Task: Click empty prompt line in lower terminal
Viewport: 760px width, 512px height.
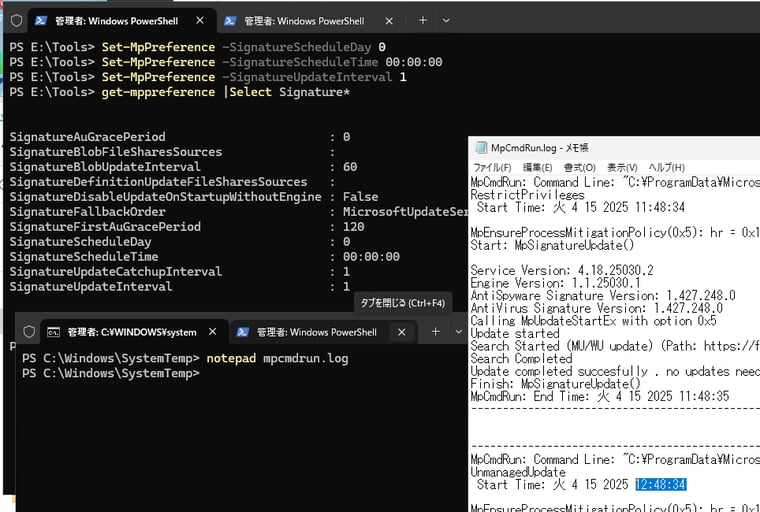Action: [111, 373]
